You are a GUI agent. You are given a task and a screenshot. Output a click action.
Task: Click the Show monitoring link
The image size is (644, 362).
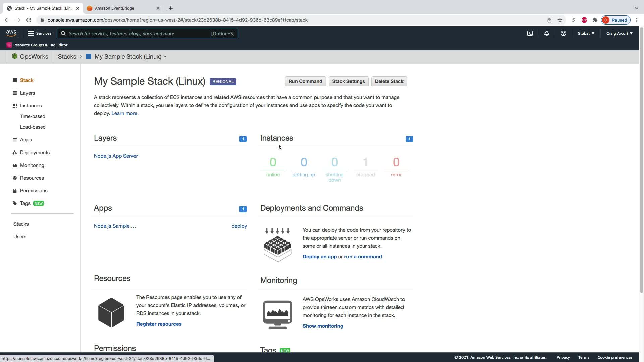pyautogui.click(x=323, y=326)
